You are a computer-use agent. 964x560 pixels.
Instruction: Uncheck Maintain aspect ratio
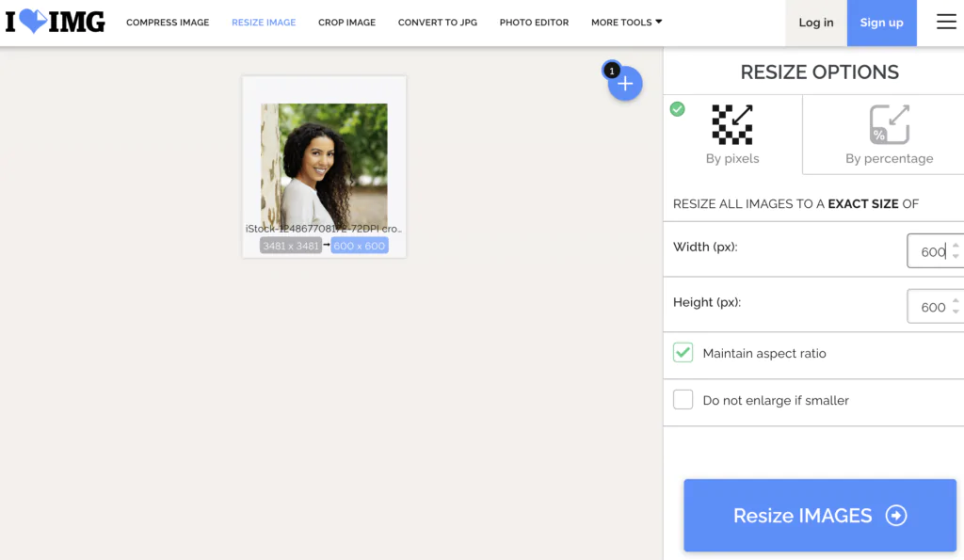[683, 353]
